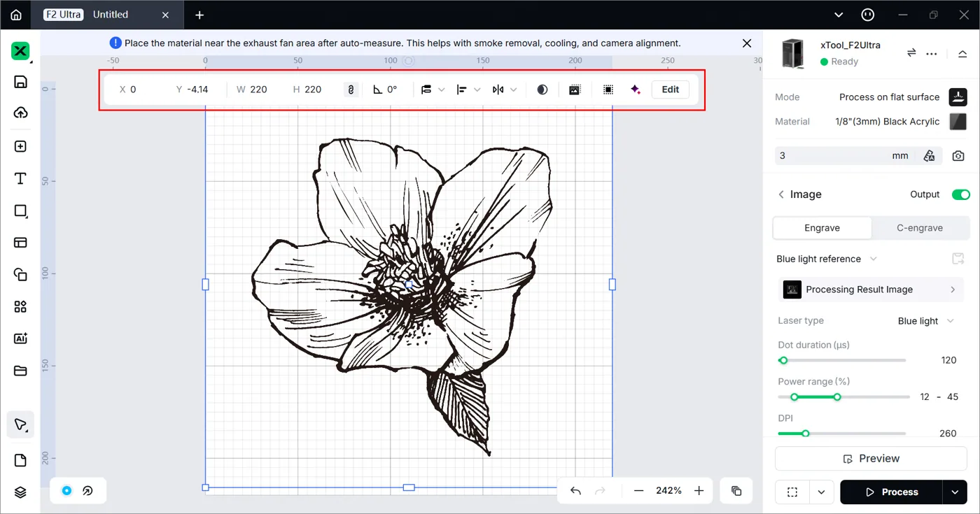Click the Edit button
This screenshot has width=980, height=514.
click(x=671, y=90)
